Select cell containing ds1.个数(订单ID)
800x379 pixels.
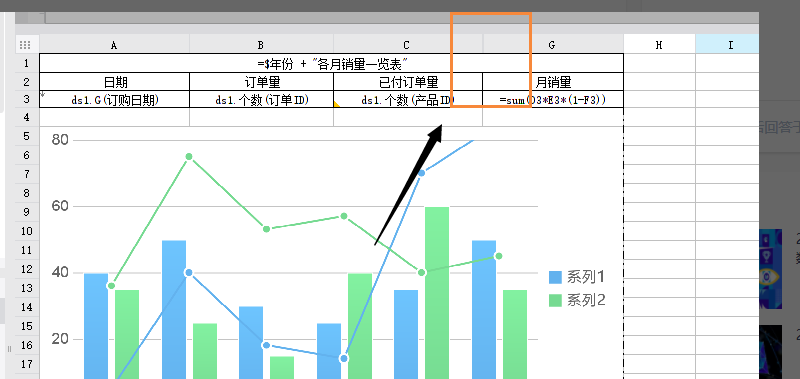click(261, 99)
